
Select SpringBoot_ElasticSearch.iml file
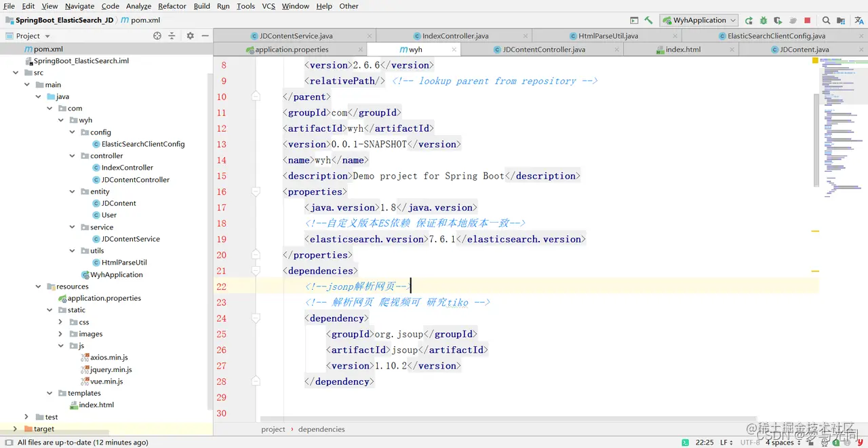(x=81, y=60)
